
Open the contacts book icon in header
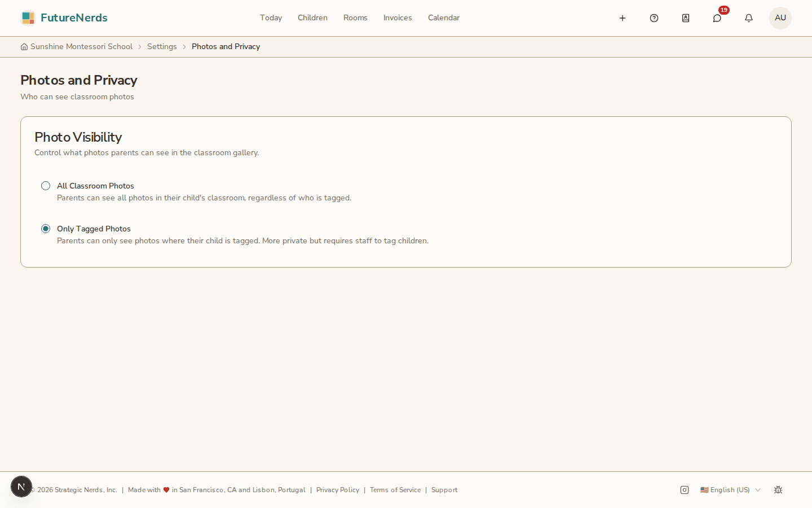click(x=686, y=18)
